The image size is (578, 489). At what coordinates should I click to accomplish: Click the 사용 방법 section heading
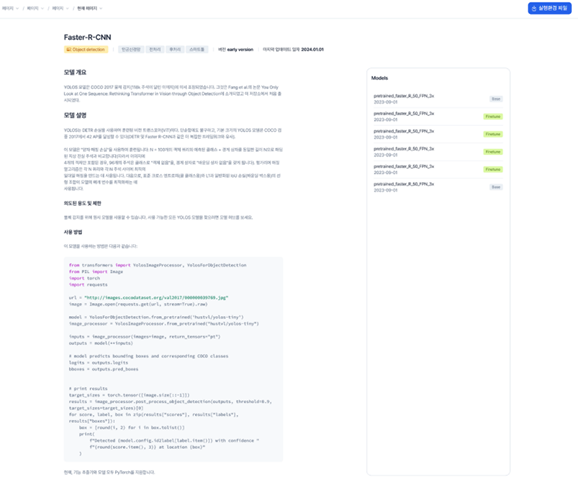pos(73,232)
